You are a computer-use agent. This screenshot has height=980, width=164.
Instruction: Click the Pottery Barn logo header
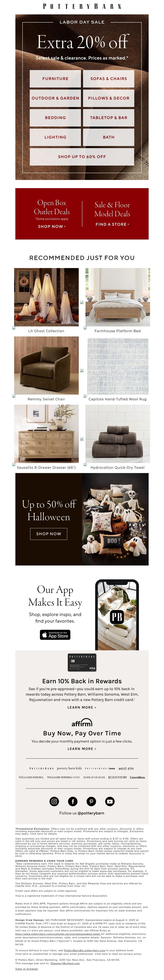(x=82, y=6)
